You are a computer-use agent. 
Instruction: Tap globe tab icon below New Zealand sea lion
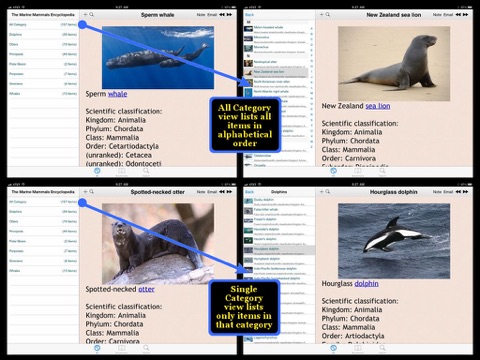[x=333, y=171]
